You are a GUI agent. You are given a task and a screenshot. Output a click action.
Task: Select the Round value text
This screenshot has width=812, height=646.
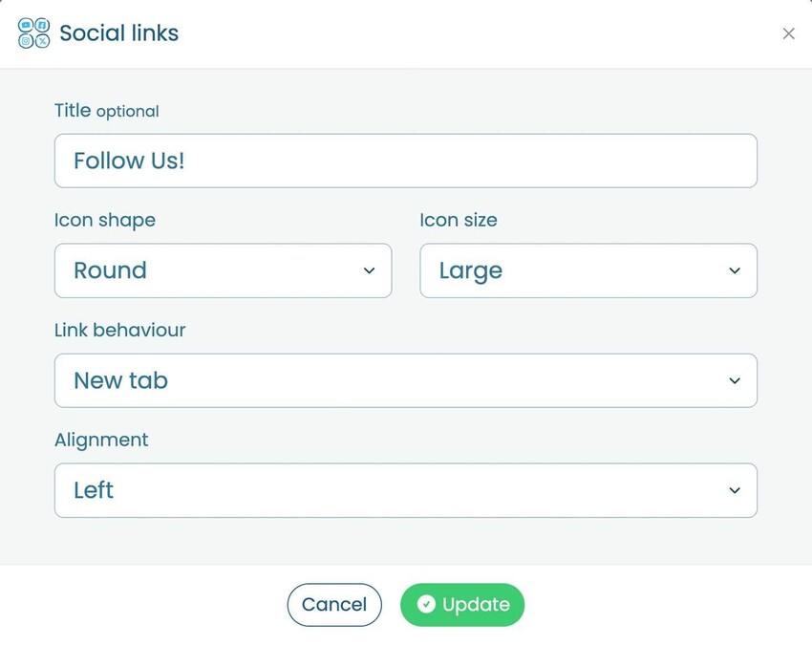pos(110,270)
